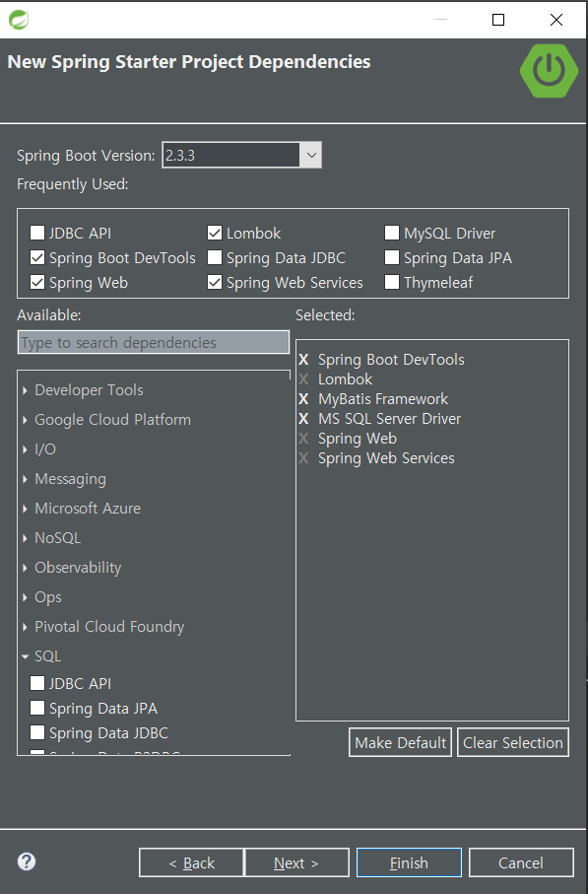Expand the NoSQL category

(25, 538)
